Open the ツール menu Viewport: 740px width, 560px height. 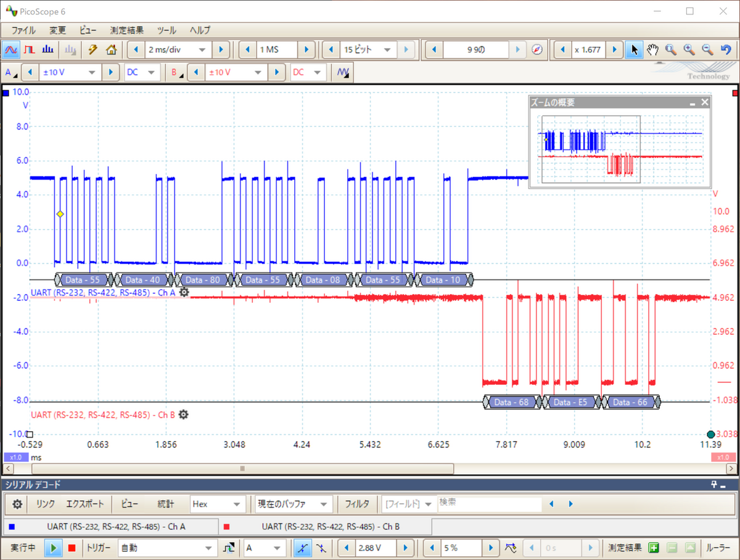[x=166, y=30]
